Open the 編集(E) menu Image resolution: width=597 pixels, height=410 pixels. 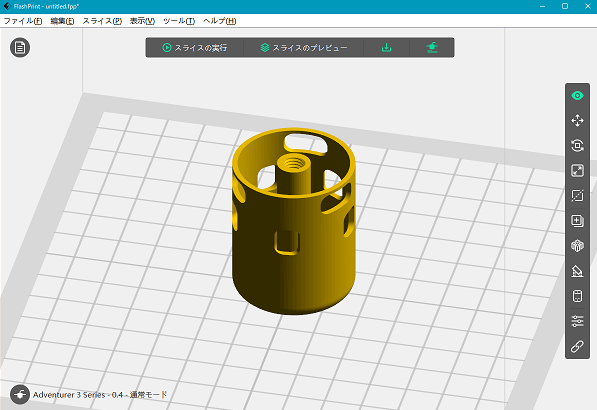click(62, 21)
